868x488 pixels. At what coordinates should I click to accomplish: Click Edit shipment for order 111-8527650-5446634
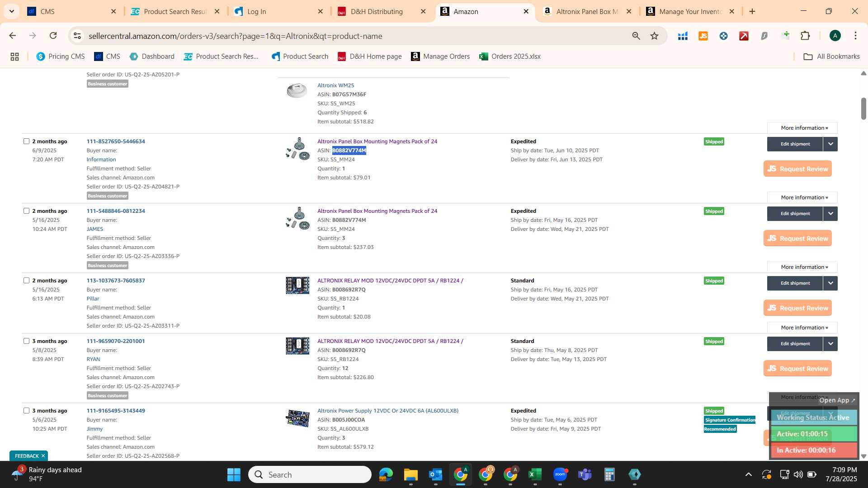pyautogui.click(x=795, y=144)
